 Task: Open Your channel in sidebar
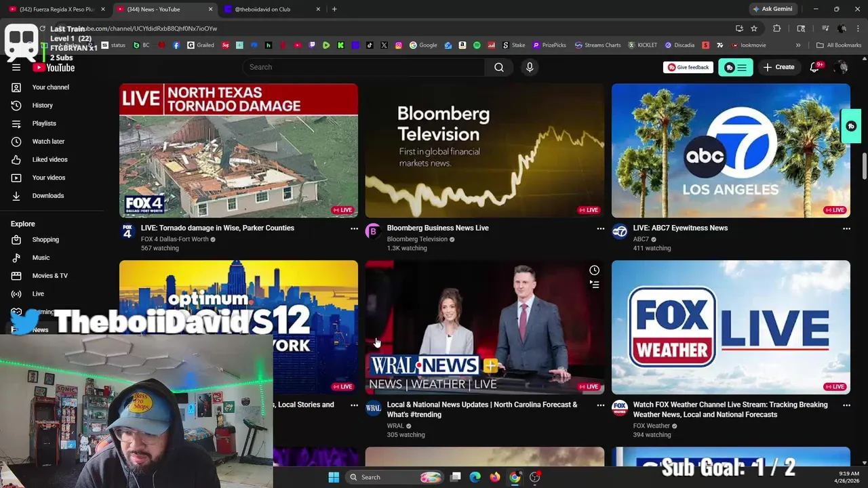(x=52, y=87)
